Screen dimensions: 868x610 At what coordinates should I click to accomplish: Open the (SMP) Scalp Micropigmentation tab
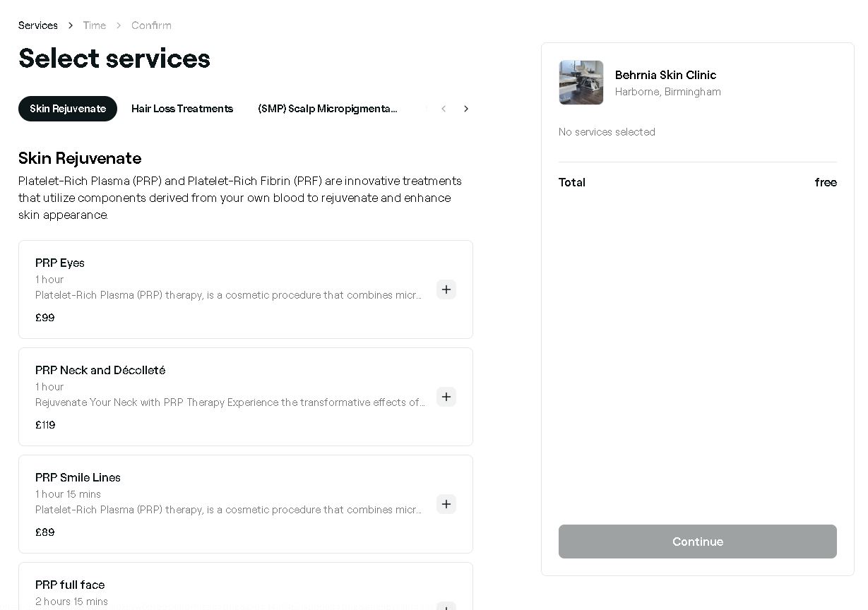click(328, 109)
